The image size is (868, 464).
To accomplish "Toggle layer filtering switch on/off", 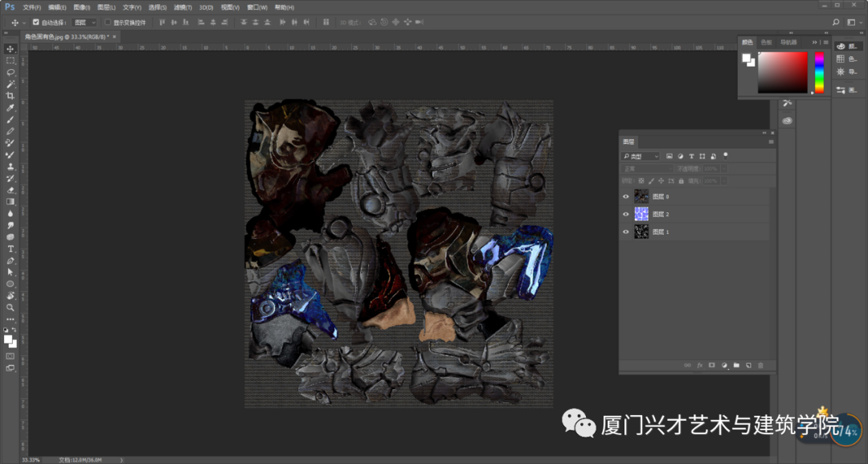I will [726, 155].
